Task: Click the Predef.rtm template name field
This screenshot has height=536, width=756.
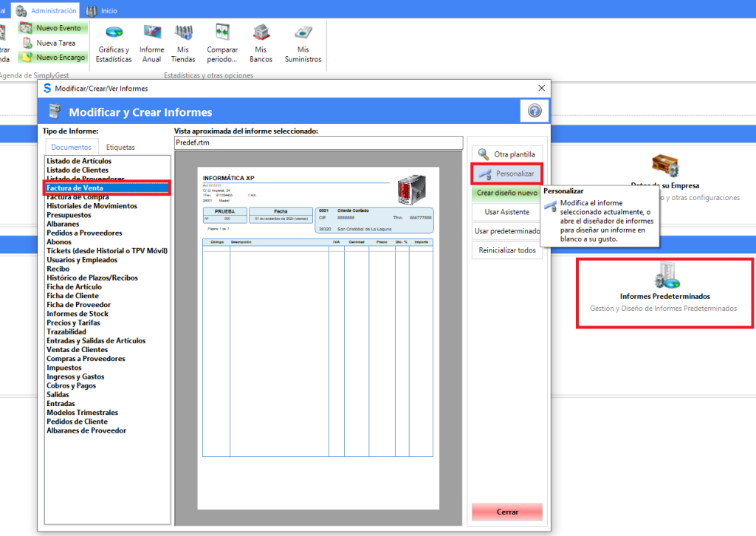Action: tap(318, 143)
